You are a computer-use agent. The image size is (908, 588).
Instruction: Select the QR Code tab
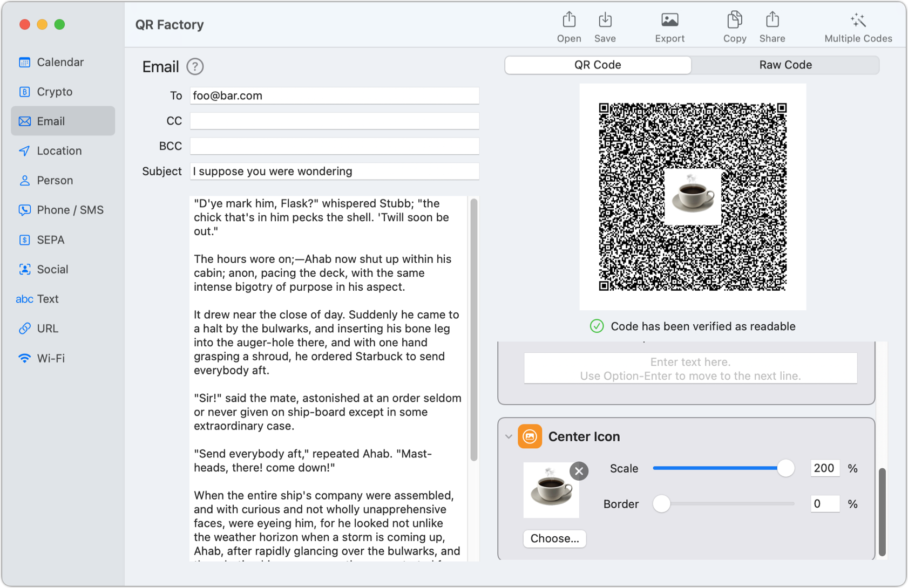tap(597, 65)
